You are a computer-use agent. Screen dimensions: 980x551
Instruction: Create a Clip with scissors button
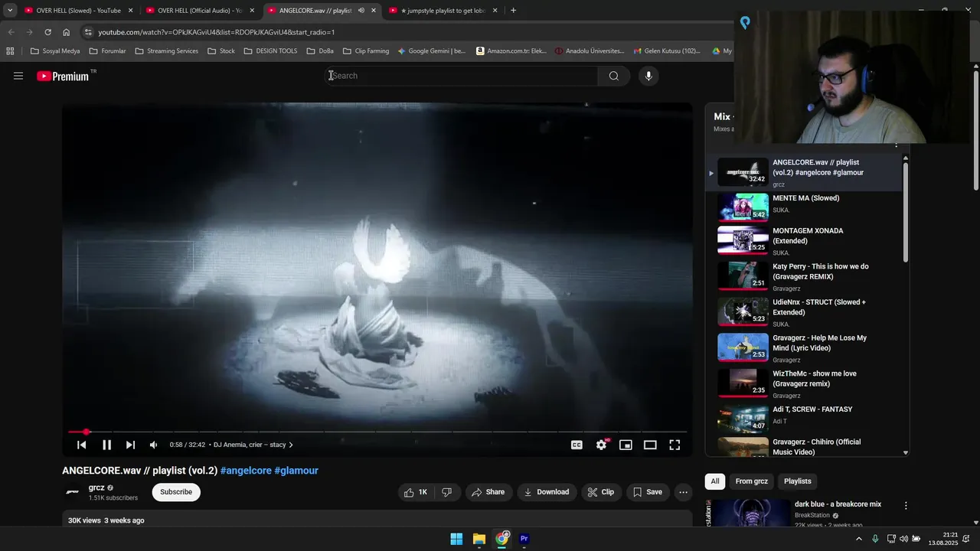[x=601, y=492]
